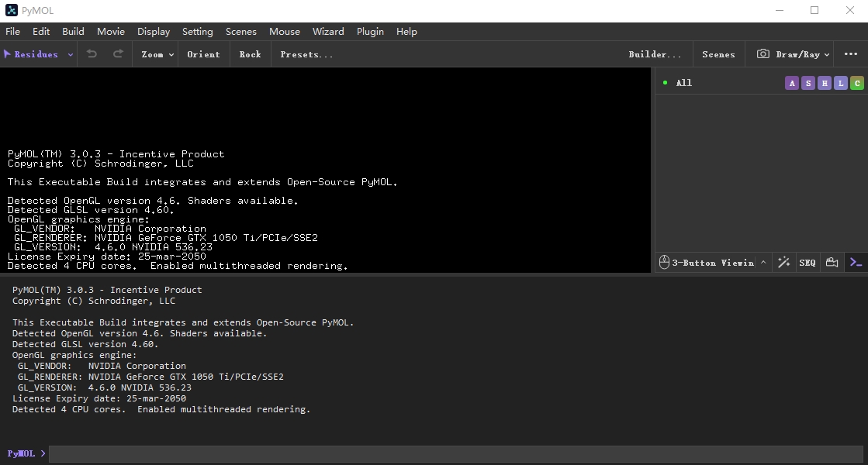Viewport: 868px width, 465px height.
Task: Click the PyMOL command input field
Action: click(456, 454)
